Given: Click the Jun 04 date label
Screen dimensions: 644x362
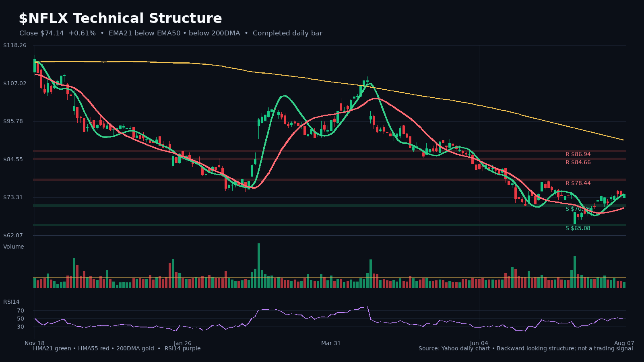Looking at the screenshot, I should coord(479,343).
